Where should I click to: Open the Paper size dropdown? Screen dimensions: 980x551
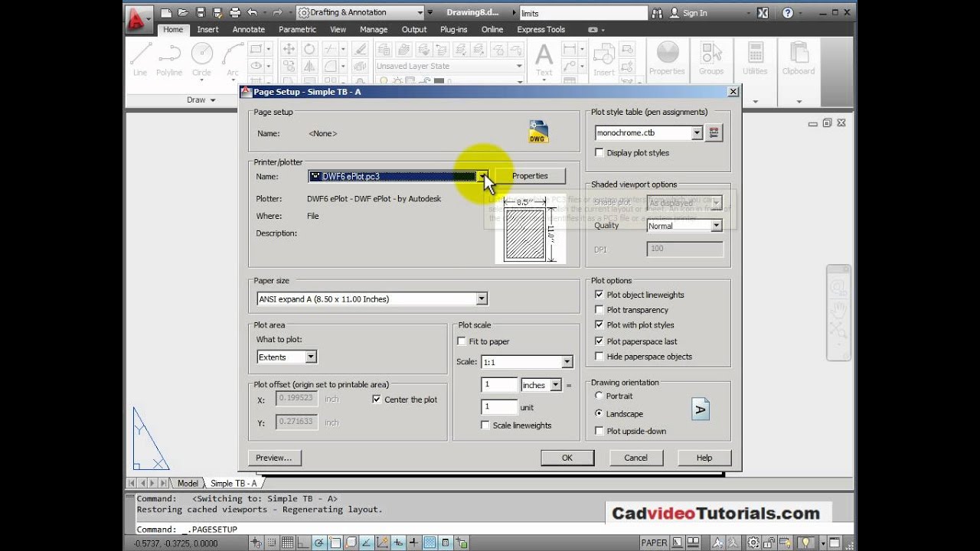click(x=482, y=299)
